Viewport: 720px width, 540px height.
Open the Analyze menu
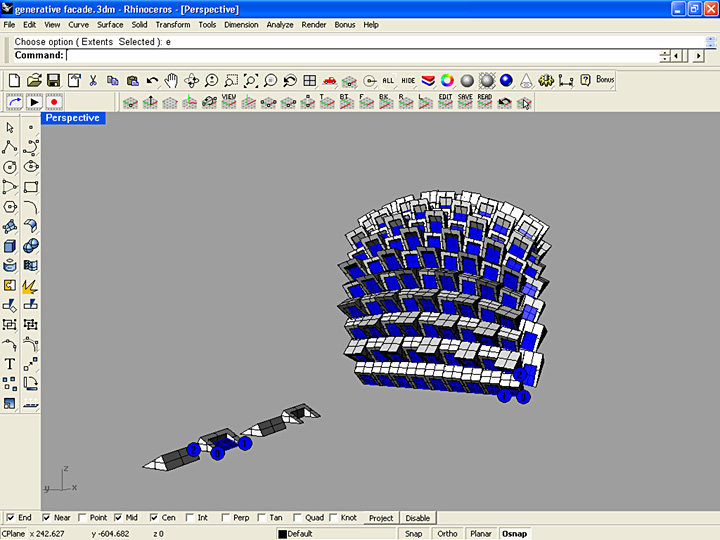coord(280,24)
